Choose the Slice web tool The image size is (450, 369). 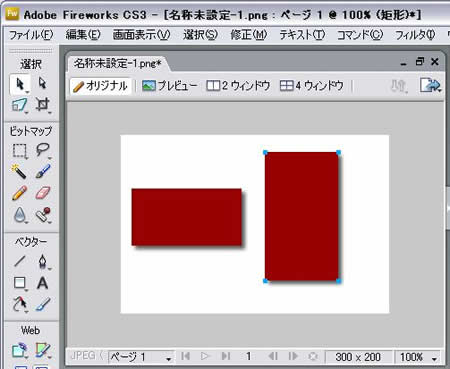pyautogui.click(x=43, y=350)
